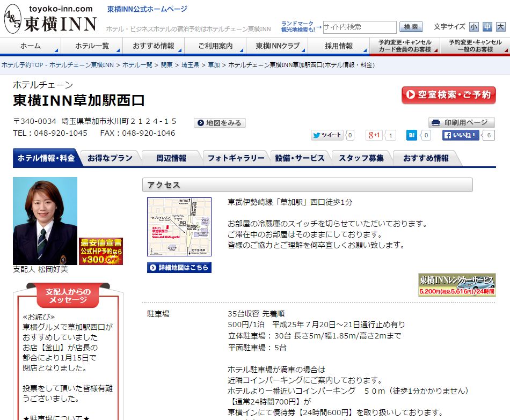Image resolution: width=510 pixels, height=420 pixels.
Task: Click the Google +1 count bubble
Action: (390, 135)
